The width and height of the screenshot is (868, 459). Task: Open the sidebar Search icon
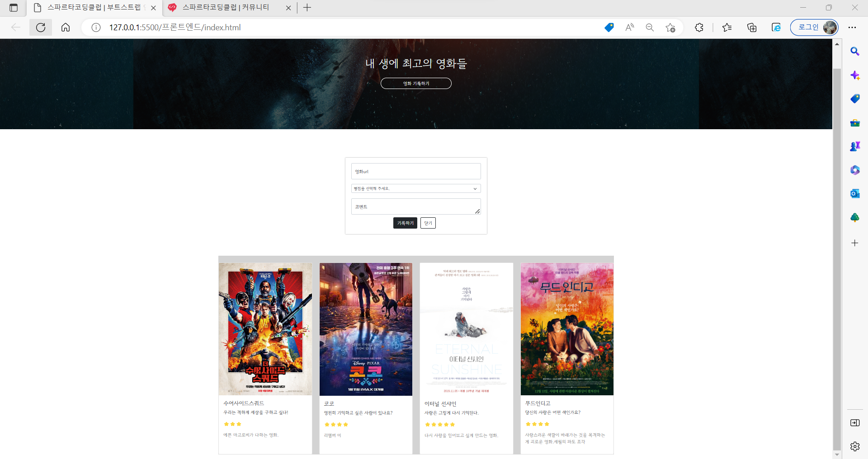pyautogui.click(x=854, y=52)
